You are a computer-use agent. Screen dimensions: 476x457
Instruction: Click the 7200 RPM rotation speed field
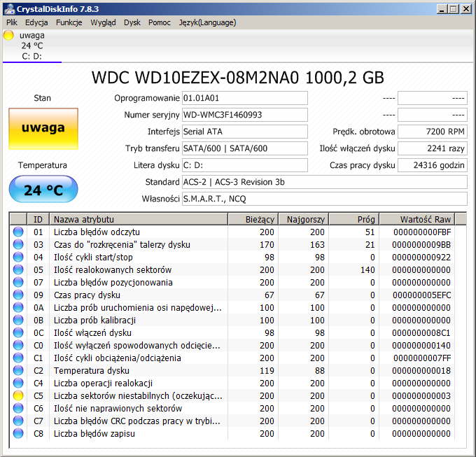tap(433, 132)
